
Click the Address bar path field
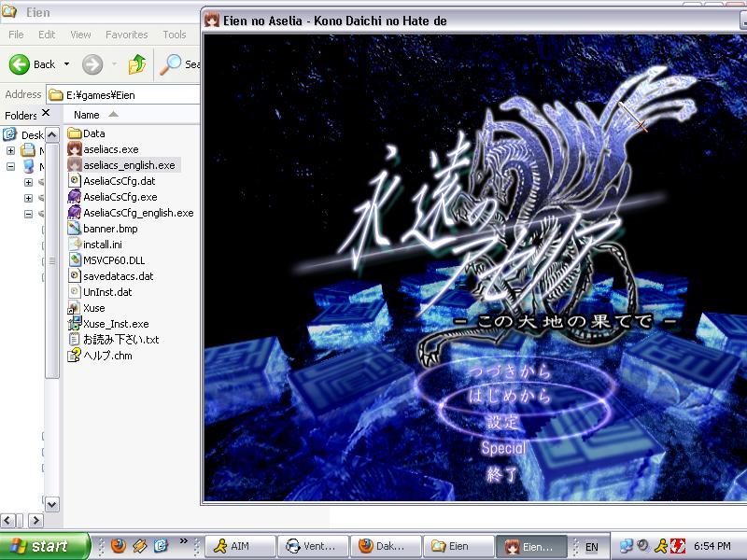[123, 95]
